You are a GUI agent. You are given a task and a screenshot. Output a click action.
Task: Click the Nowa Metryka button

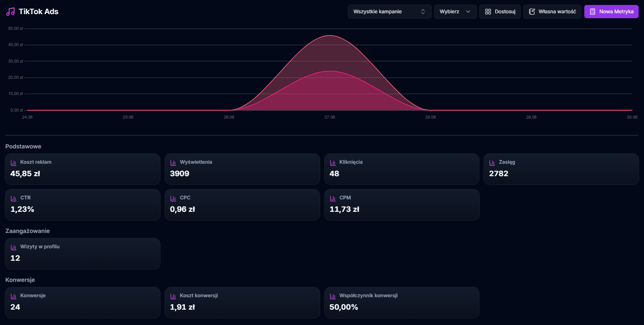point(611,12)
